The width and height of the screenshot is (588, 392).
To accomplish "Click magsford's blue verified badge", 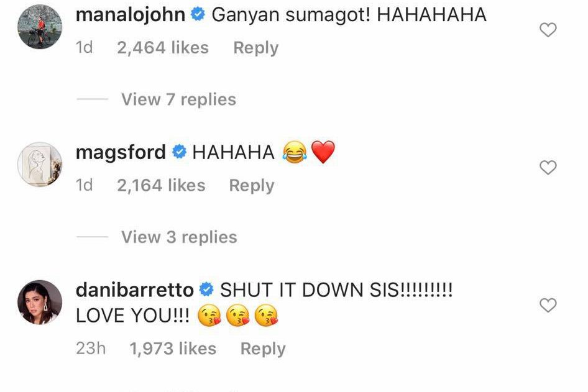I will tap(179, 152).
